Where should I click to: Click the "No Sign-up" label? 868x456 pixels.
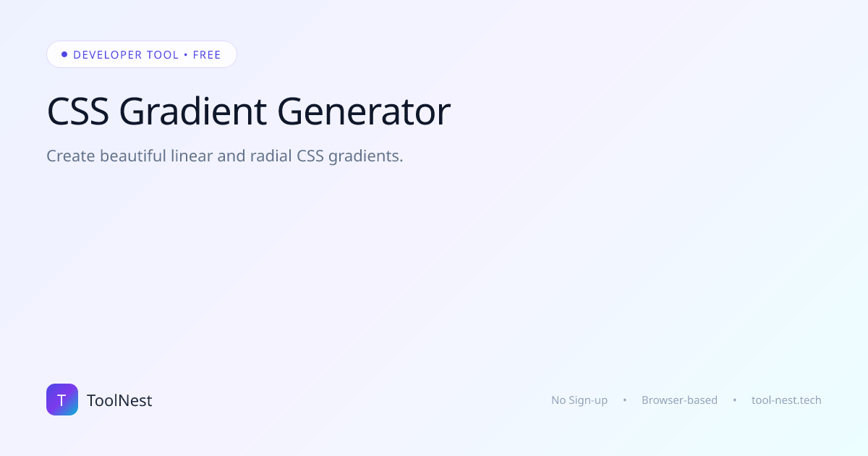coord(579,400)
